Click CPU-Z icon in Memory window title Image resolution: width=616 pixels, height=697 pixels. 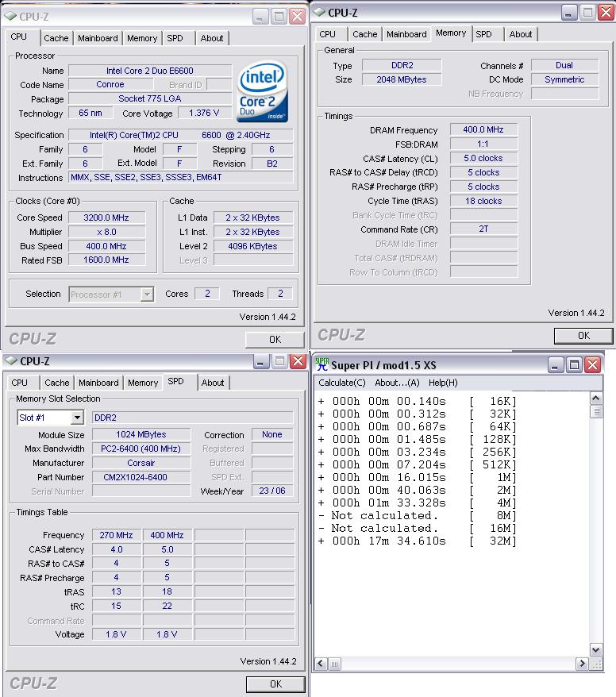(319, 13)
